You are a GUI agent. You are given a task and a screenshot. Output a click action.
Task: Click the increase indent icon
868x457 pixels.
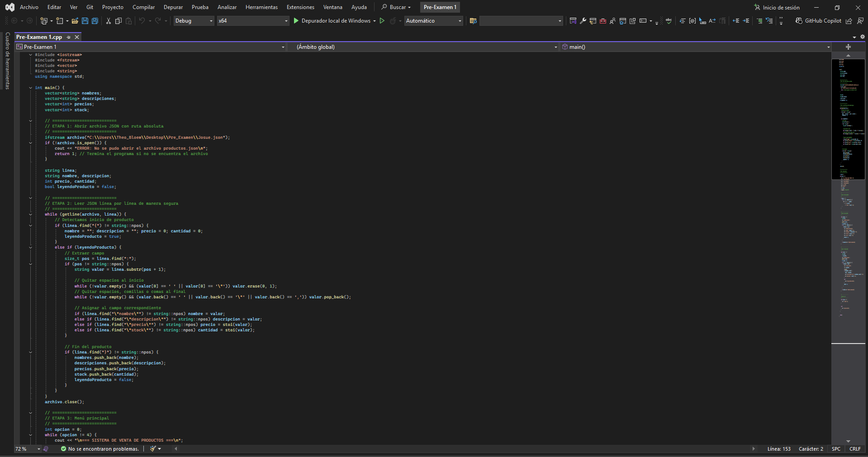[746, 21]
